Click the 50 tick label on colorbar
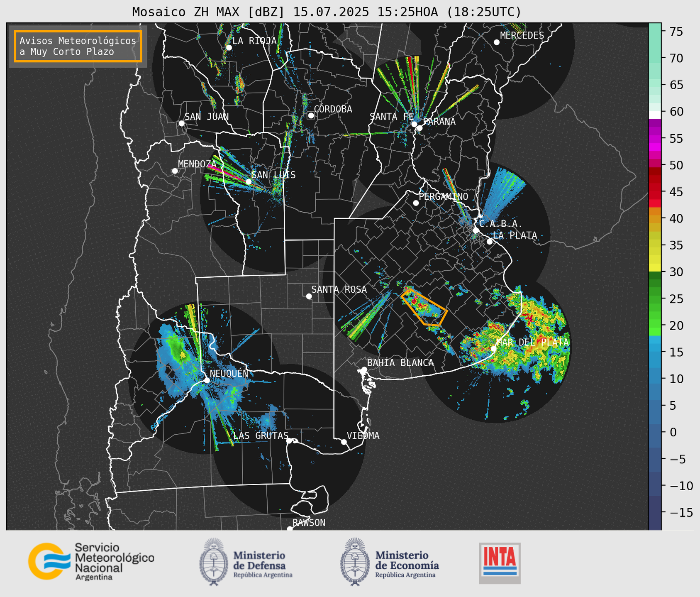The height and width of the screenshot is (597, 700). coord(676,165)
